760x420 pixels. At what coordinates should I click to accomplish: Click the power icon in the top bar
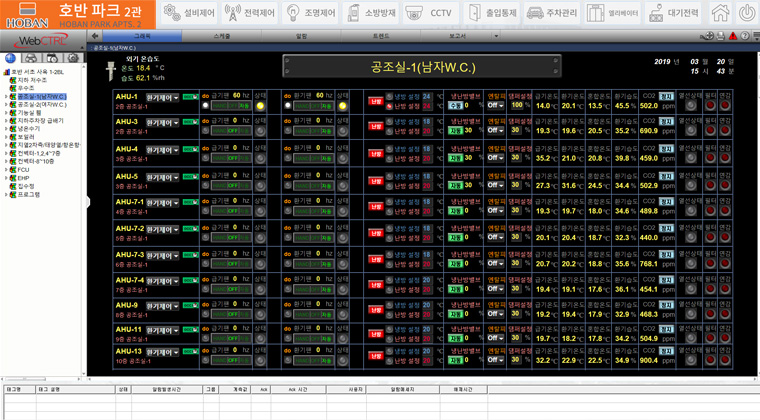tap(747, 13)
